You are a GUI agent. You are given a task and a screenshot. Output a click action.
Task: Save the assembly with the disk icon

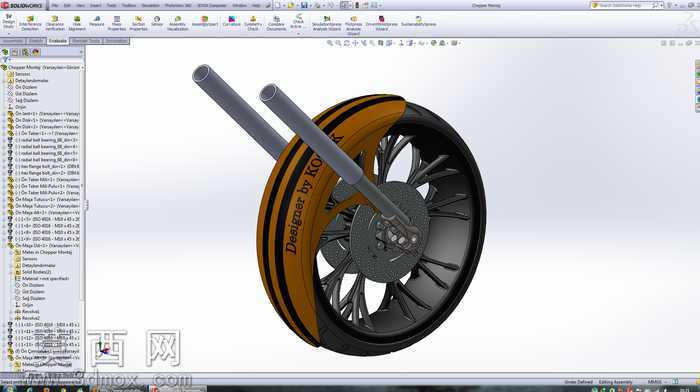[x=304, y=5]
